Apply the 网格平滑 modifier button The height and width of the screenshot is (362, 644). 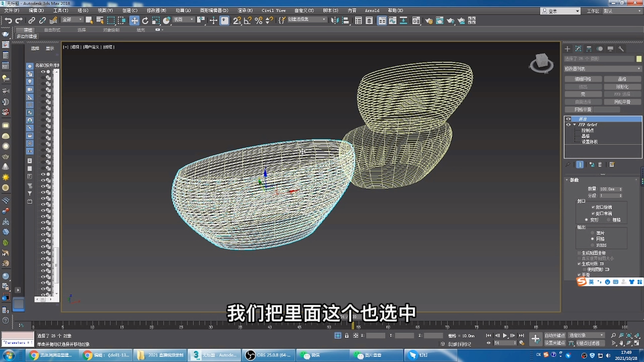579,110
